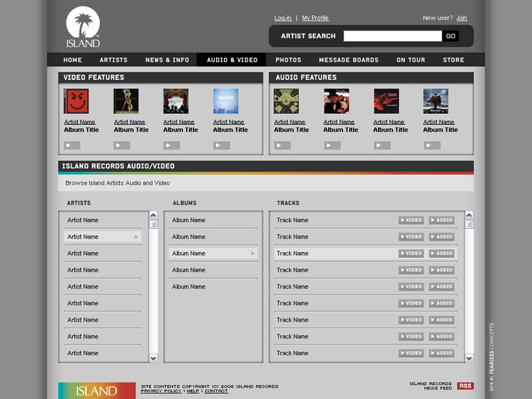Screen dimensions: 532x399
Task: Click the Audio button on the highlighted third track
Action: (x=442, y=253)
